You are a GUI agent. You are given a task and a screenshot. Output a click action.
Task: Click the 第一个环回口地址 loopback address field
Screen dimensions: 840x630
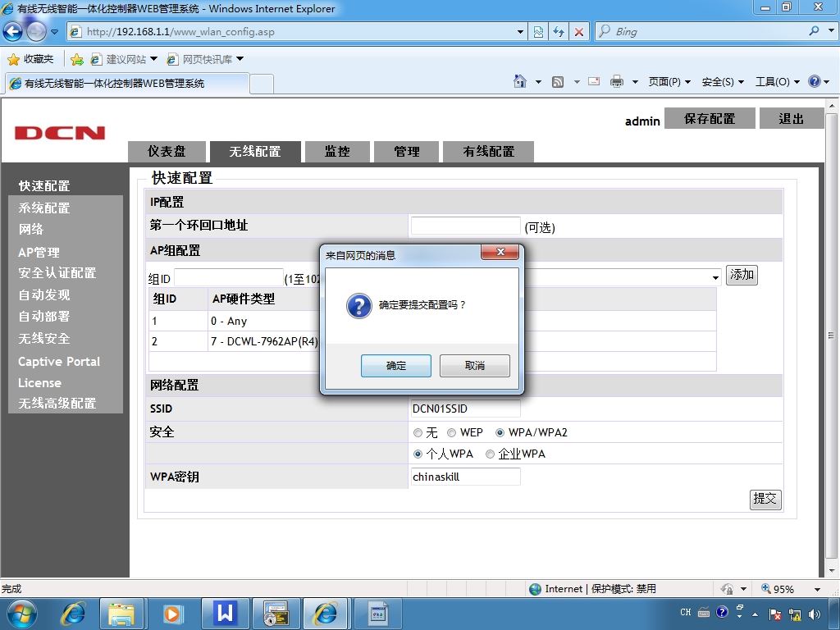pos(466,226)
